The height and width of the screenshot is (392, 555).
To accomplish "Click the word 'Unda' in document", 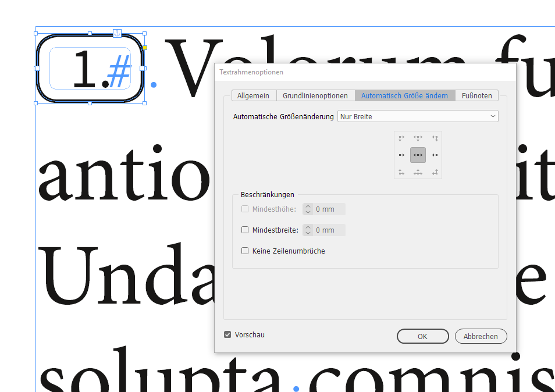I will click(126, 274).
